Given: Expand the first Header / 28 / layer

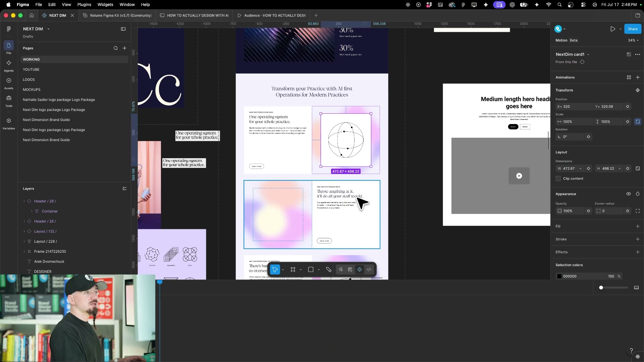Looking at the screenshot, I should click(x=24, y=201).
